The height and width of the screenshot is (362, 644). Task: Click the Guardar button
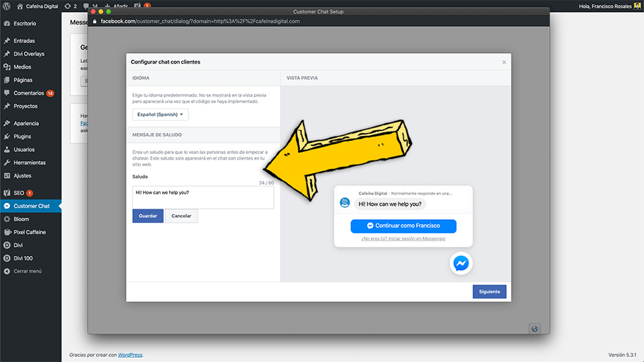pos(148,216)
